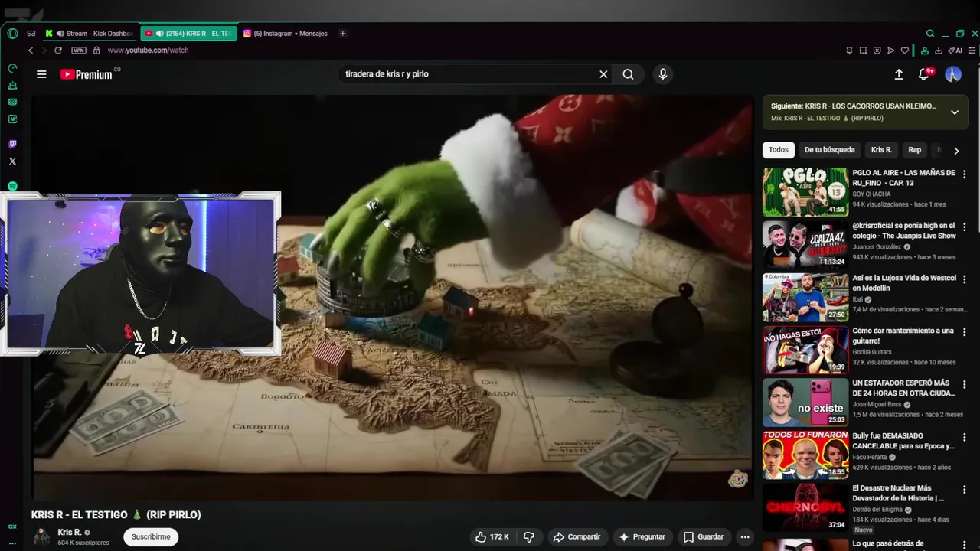This screenshot has height=551, width=980.
Task: Open options for Desastre Nuclear video
Action: tap(965, 489)
